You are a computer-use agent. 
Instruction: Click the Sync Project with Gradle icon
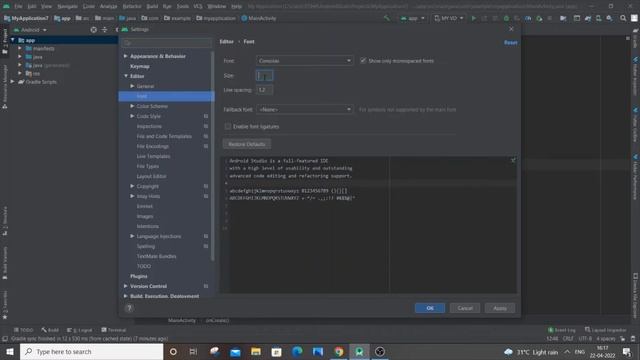click(588, 18)
